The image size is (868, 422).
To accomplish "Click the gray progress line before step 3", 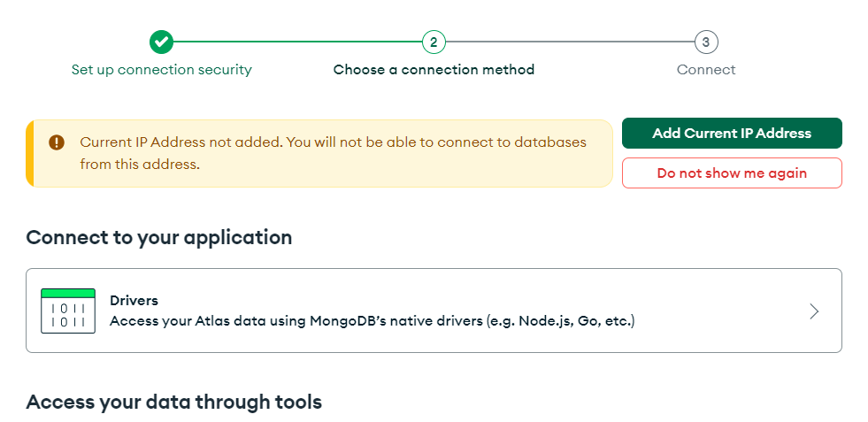I will [x=569, y=42].
